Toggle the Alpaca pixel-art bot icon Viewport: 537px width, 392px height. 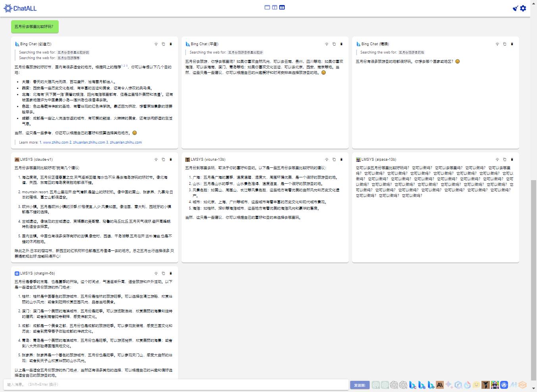pyautogui.click(x=495, y=385)
